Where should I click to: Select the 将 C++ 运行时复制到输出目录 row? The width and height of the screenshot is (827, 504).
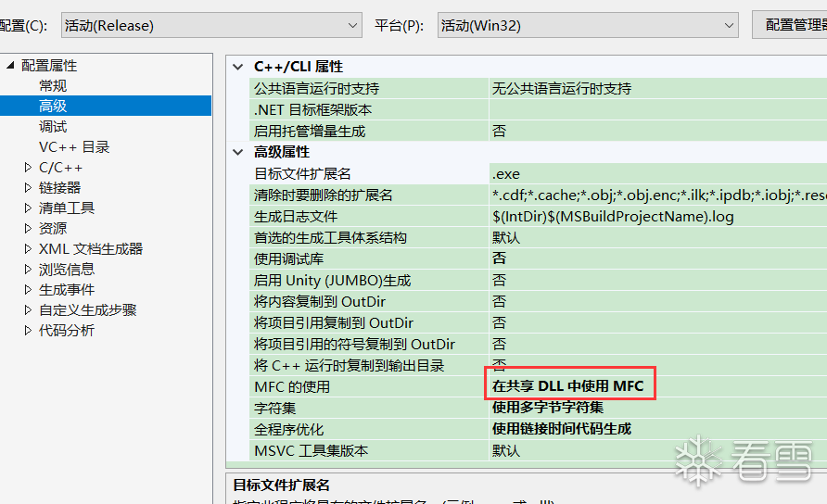click(369, 365)
